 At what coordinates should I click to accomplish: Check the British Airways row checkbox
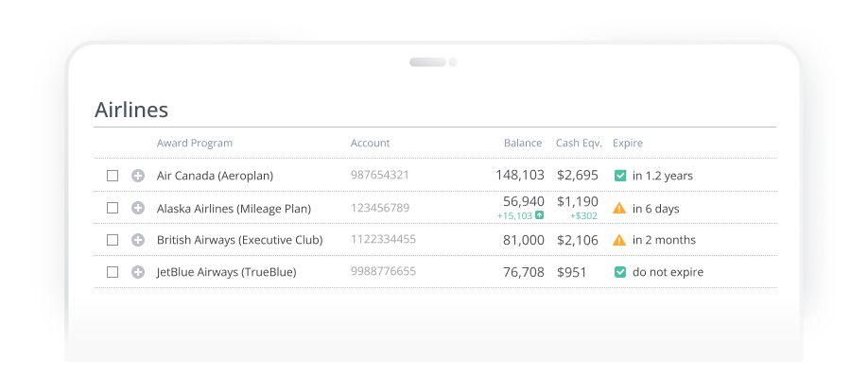point(113,240)
